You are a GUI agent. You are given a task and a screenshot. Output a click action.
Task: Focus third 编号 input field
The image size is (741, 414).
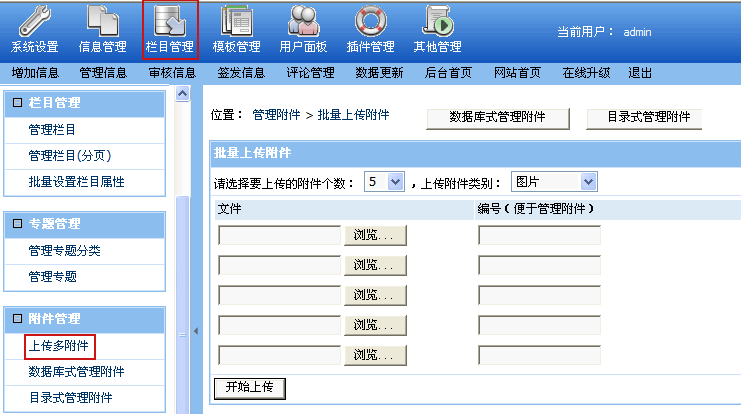(539, 295)
